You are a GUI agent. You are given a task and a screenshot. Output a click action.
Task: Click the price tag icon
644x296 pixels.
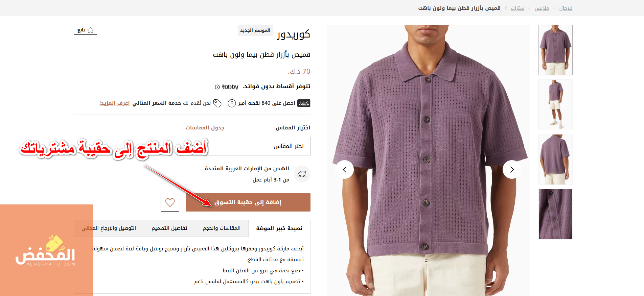pyautogui.click(x=217, y=103)
